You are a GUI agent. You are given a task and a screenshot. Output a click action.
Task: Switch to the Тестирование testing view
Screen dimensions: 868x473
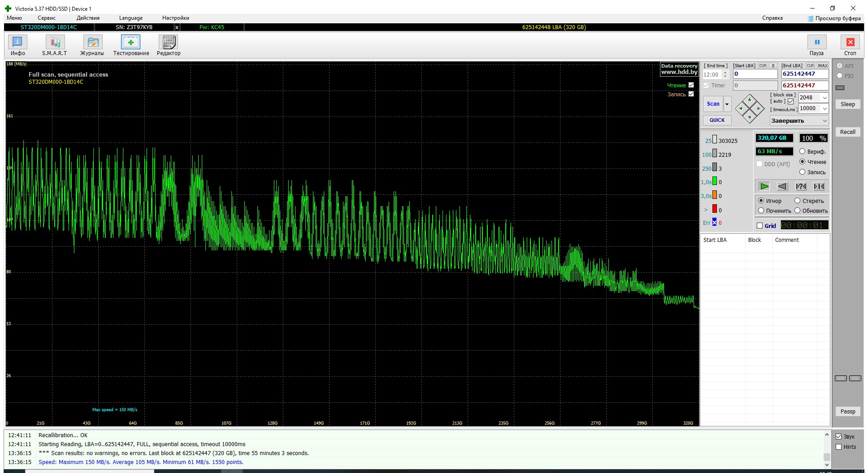click(131, 46)
